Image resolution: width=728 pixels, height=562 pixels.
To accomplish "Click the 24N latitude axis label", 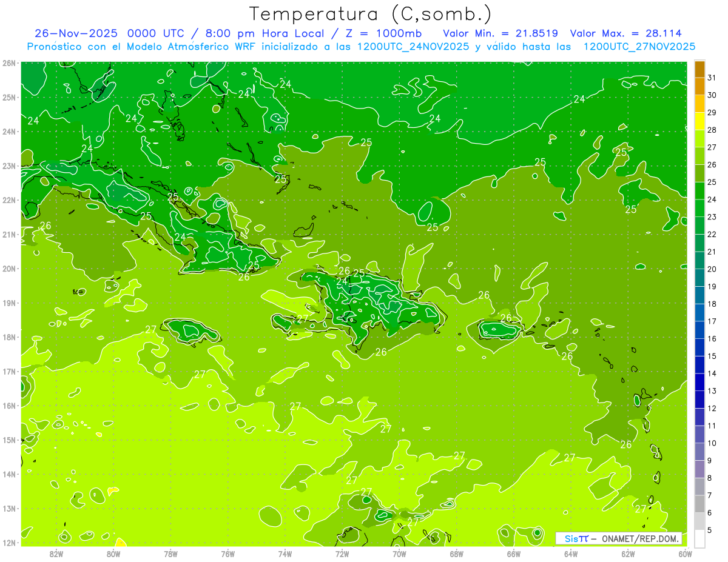I will pos(9,132).
